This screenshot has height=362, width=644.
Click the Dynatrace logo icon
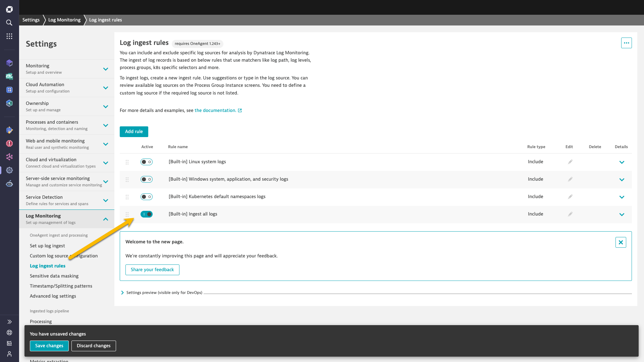[x=9, y=9]
